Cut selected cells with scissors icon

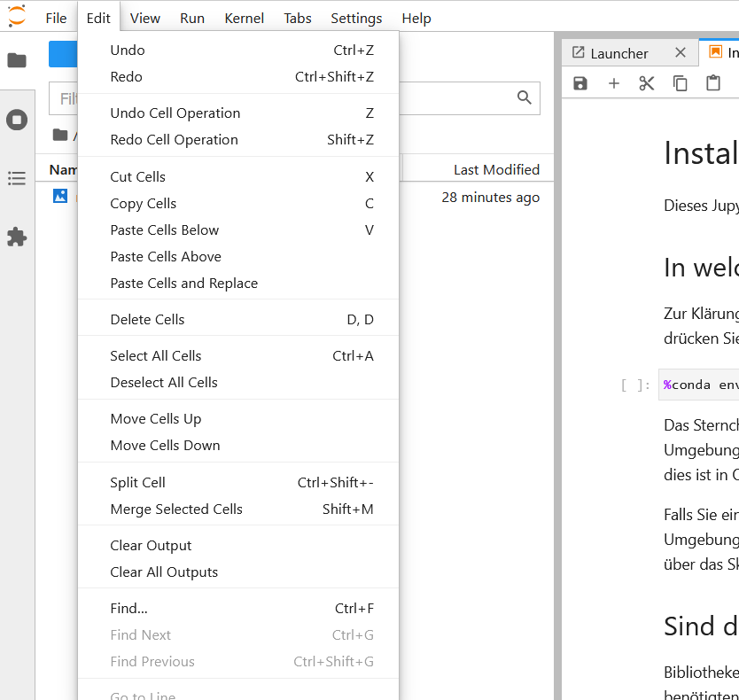647,83
